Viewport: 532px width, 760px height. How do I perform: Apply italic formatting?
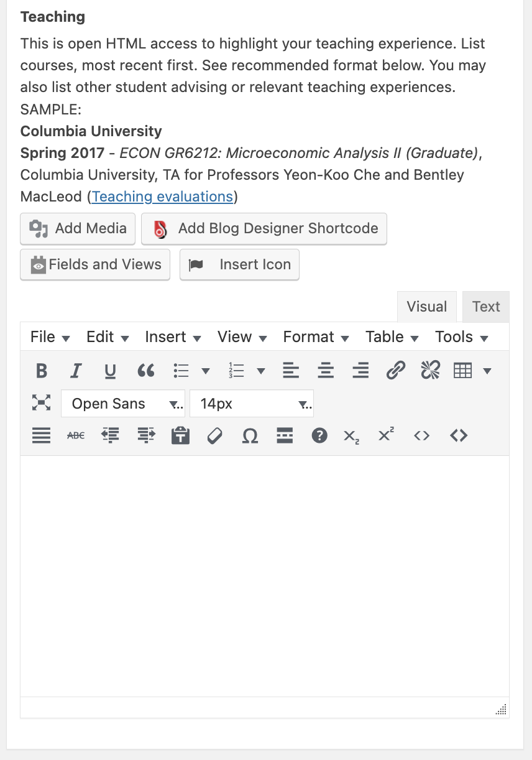(76, 371)
